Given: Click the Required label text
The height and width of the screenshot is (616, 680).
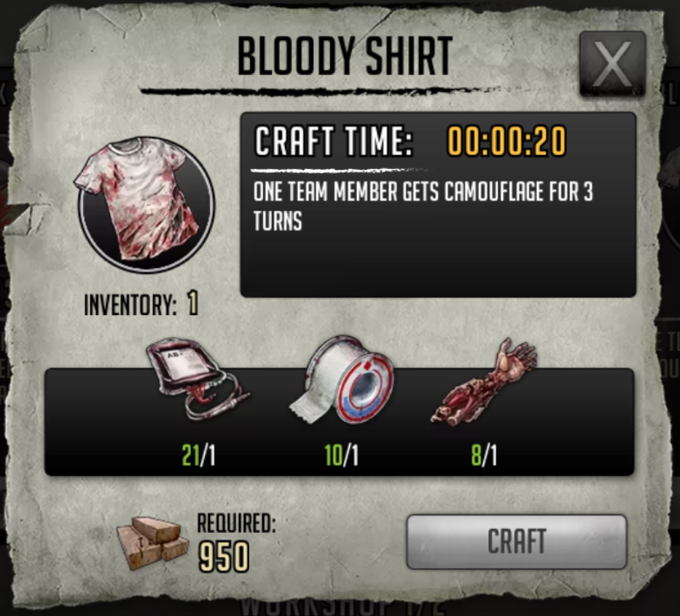Looking at the screenshot, I should pyautogui.click(x=236, y=523).
